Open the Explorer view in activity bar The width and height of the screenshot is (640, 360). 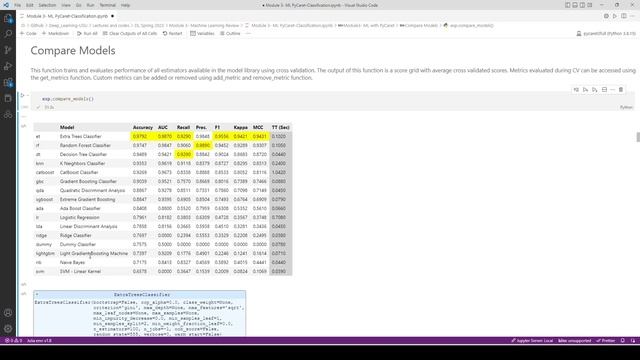coord(8,18)
